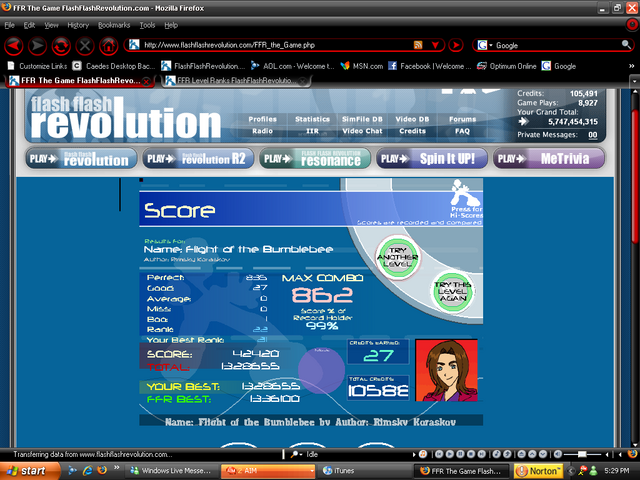
Task: Switch to the FFR Level Ranks tab
Action: click(x=228, y=80)
